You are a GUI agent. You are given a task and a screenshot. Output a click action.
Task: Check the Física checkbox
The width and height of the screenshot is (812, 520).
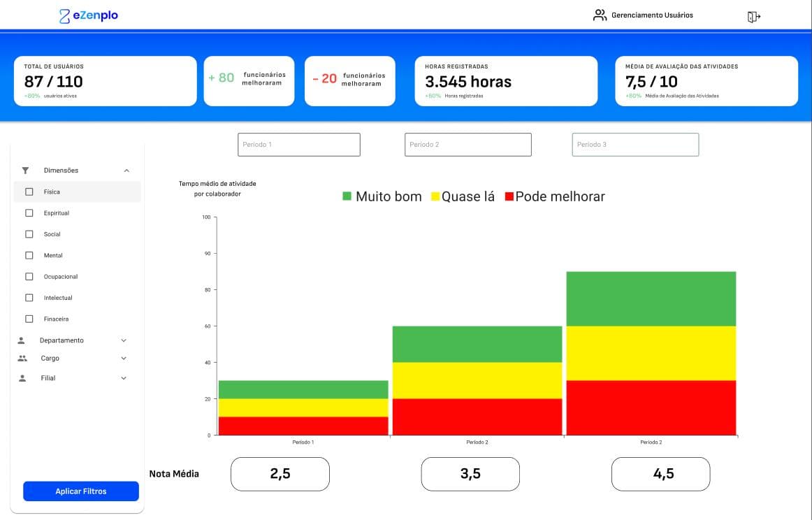[29, 192]
